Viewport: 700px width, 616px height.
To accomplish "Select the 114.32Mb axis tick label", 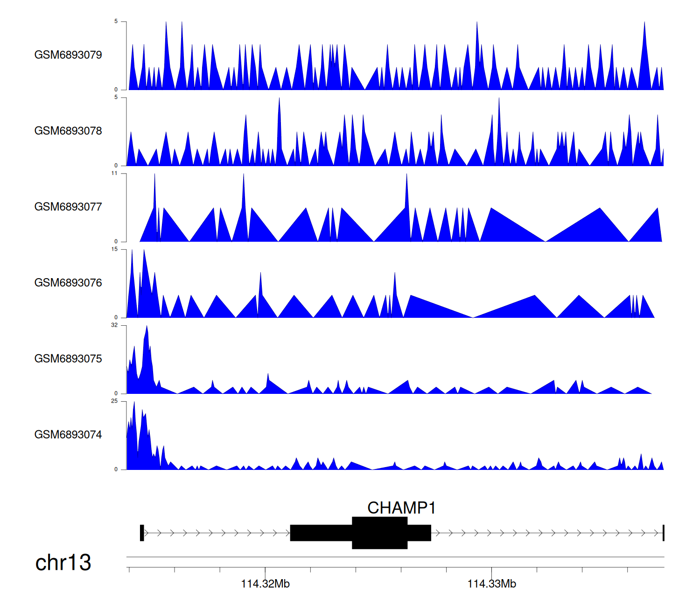I will tap(265, 584).
